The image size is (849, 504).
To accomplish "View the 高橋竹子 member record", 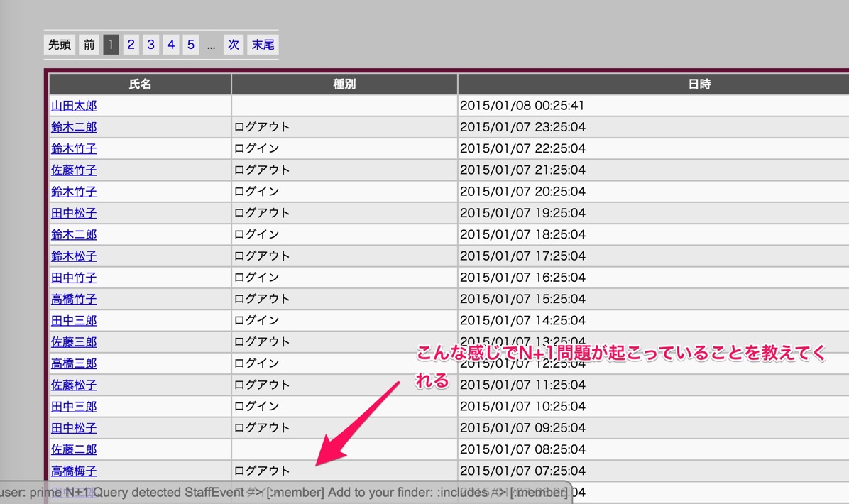I will (74, 299).
